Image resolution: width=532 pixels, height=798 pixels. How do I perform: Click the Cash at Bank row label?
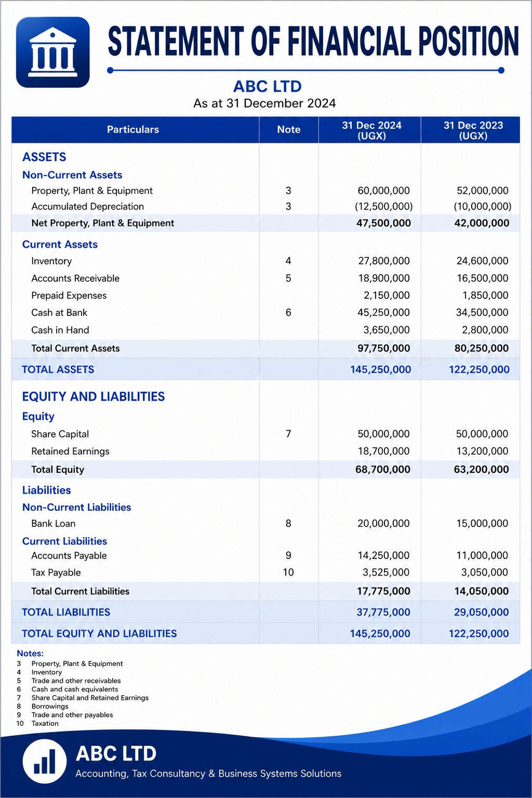pos(59,313)
